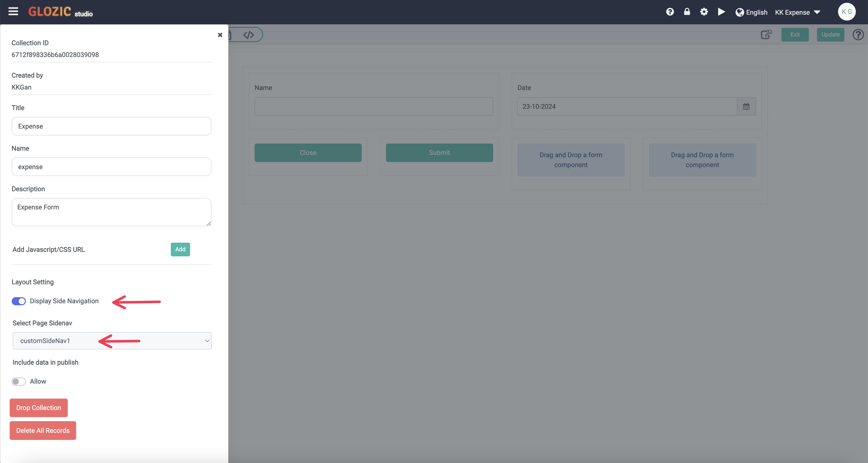Click the Layout Setting heading
This screenshot has height=463, width=868.
point(33,282)
